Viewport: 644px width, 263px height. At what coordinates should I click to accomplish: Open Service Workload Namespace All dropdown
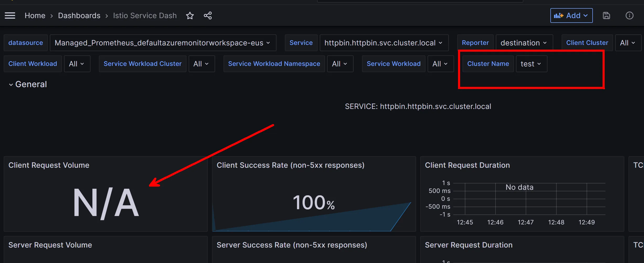[340, 64]
